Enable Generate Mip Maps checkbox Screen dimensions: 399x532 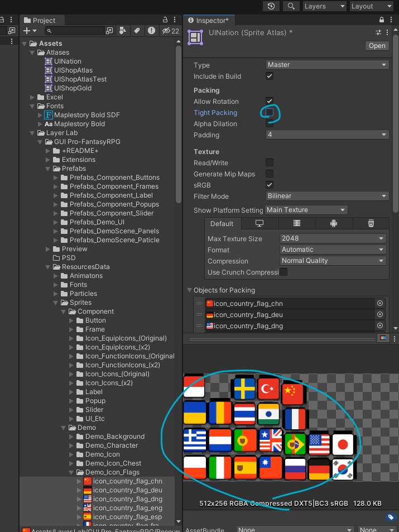point(270,174)
